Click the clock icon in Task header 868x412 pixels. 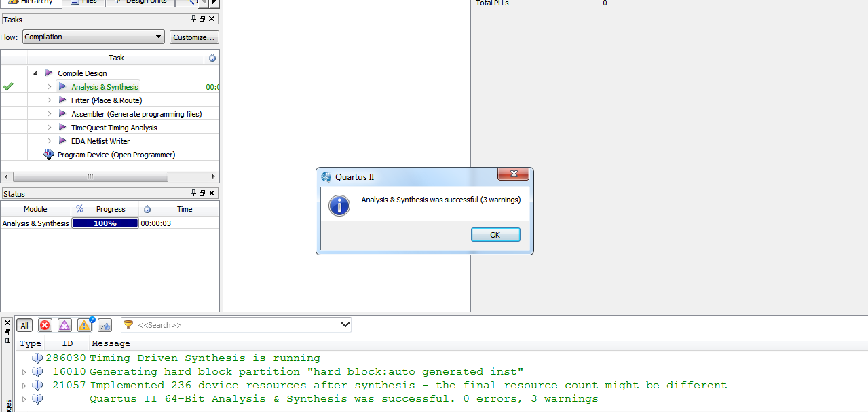coord(212,58)
